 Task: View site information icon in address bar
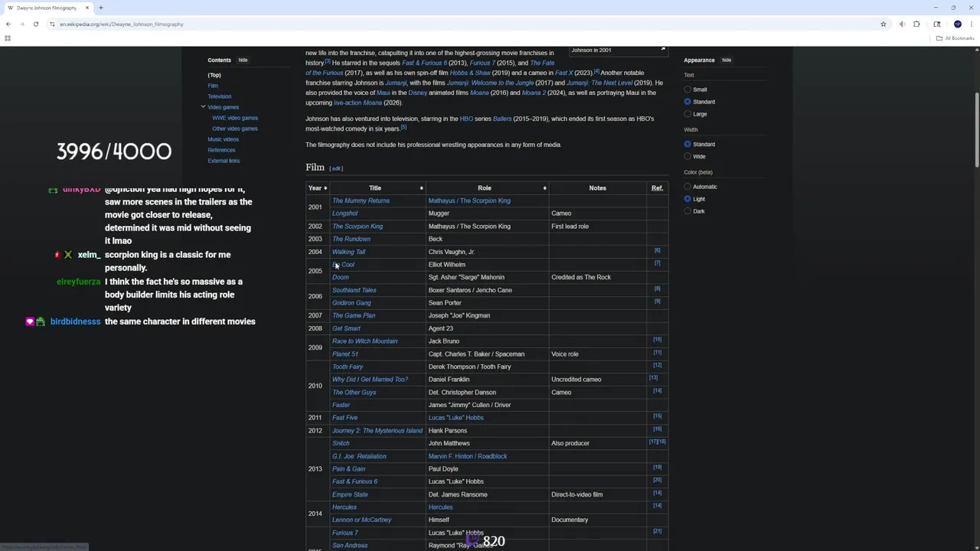[x=52, y=24]
